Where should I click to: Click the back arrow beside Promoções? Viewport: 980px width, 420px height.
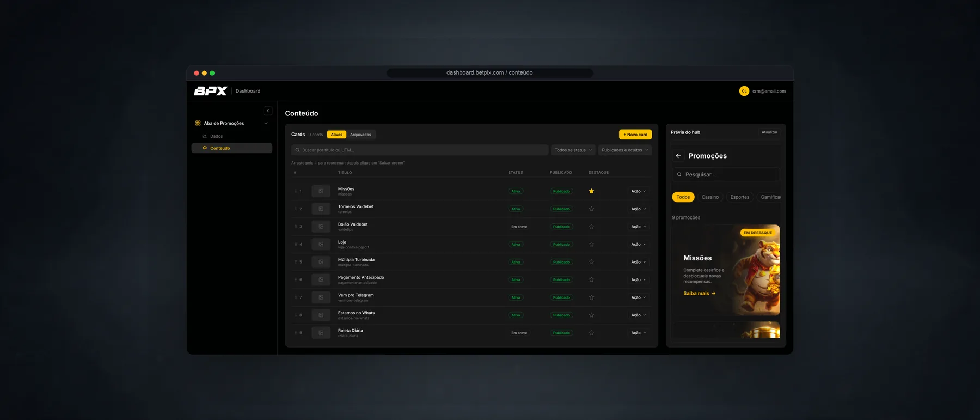[678, 156]
